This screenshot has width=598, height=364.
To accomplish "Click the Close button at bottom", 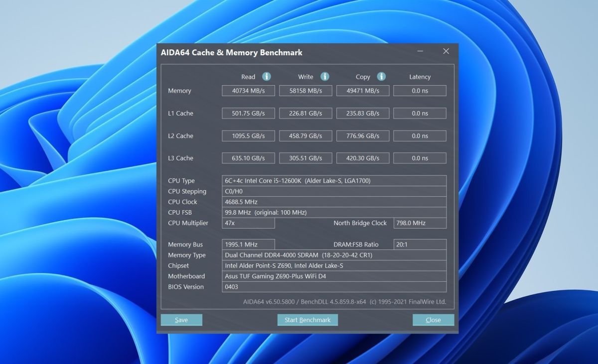I will click(433, 320).
